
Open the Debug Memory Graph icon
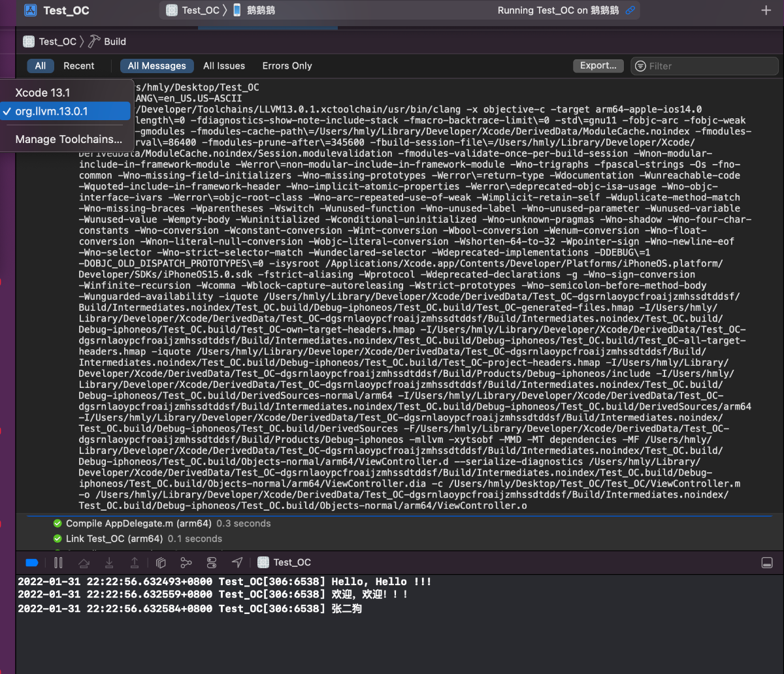coord(186,562)
